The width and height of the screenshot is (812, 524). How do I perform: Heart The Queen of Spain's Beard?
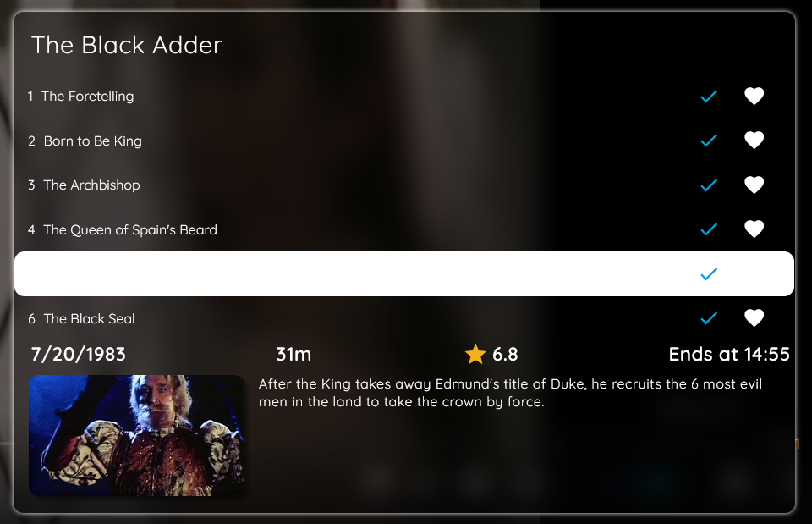pos(754,229)
